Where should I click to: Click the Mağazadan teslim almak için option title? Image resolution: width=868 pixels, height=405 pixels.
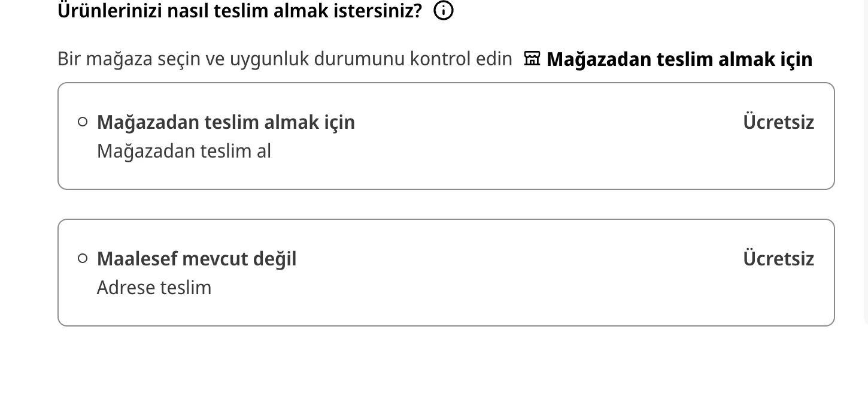point(226,122)
